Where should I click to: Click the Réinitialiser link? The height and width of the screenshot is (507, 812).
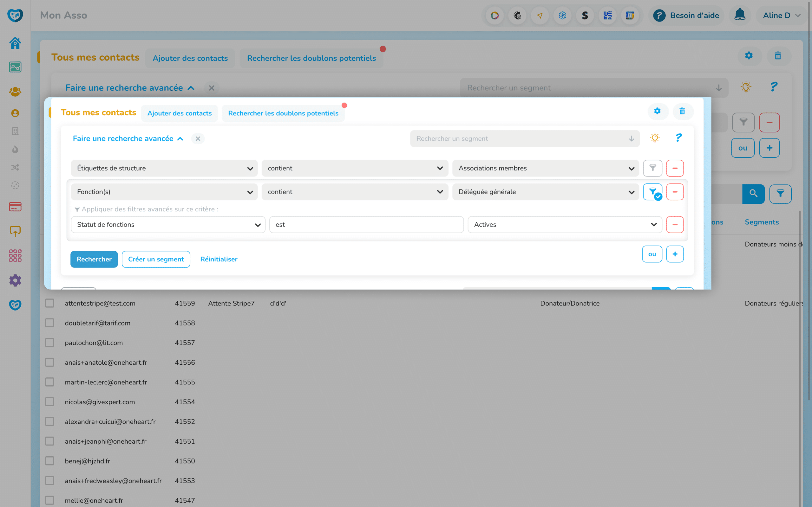tap(219, 259)
